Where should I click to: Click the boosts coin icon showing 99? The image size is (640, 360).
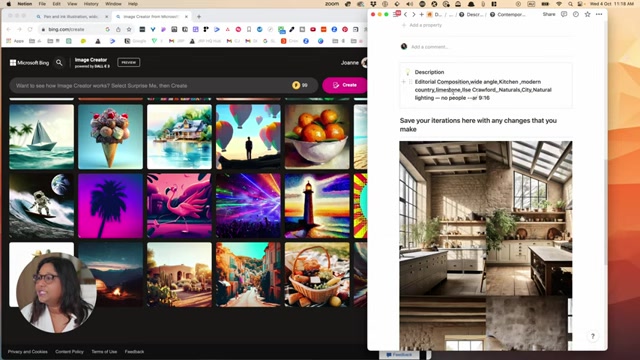coord(296,85)
